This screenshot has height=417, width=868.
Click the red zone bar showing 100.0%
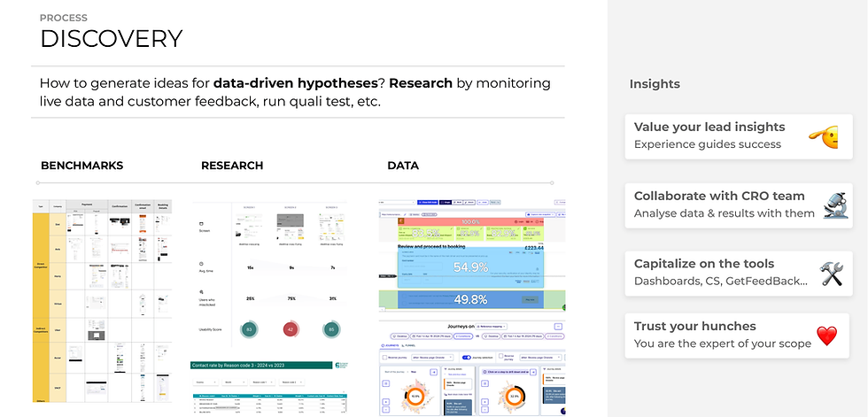tap(471, 221)
